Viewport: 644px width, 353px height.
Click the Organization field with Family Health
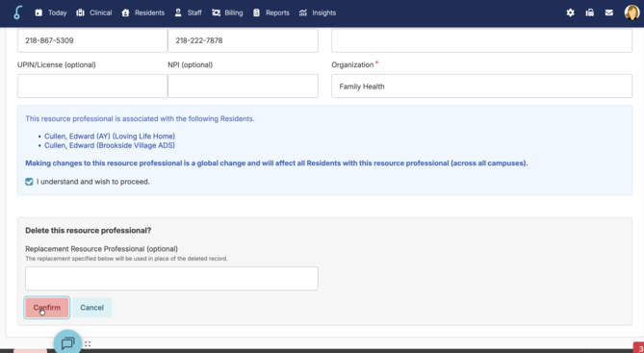[x=481, y=86]
